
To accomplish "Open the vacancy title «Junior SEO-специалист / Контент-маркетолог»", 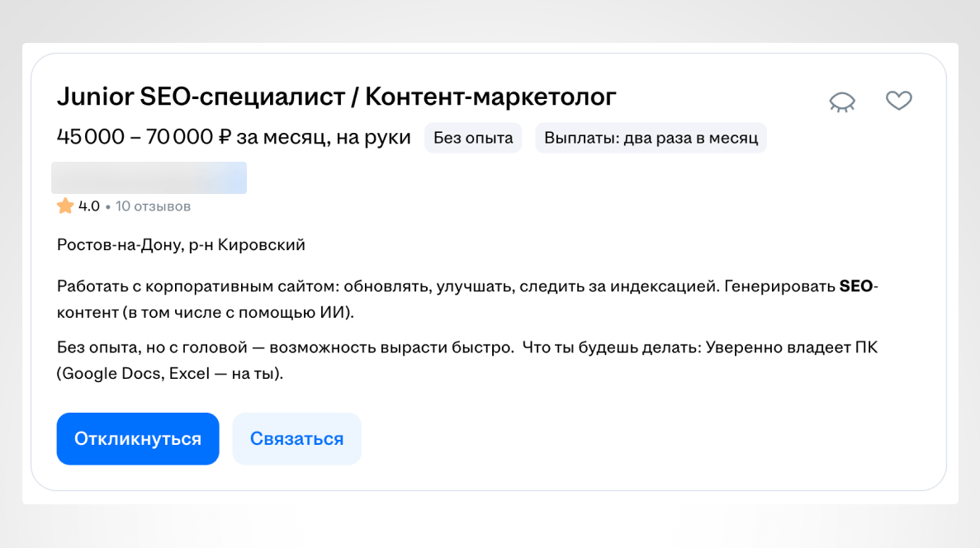I will pyautogui.click(x=336, y=97).
